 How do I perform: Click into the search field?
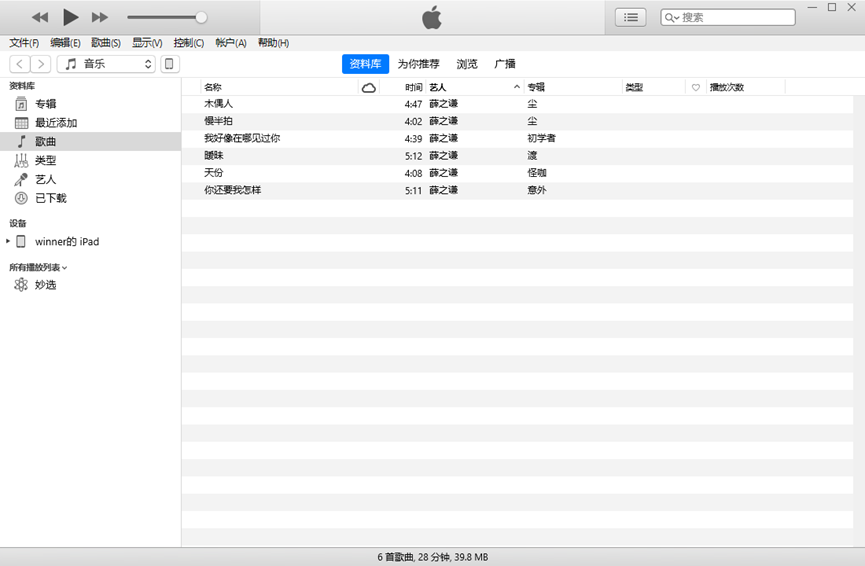click(x=728, y=18)
